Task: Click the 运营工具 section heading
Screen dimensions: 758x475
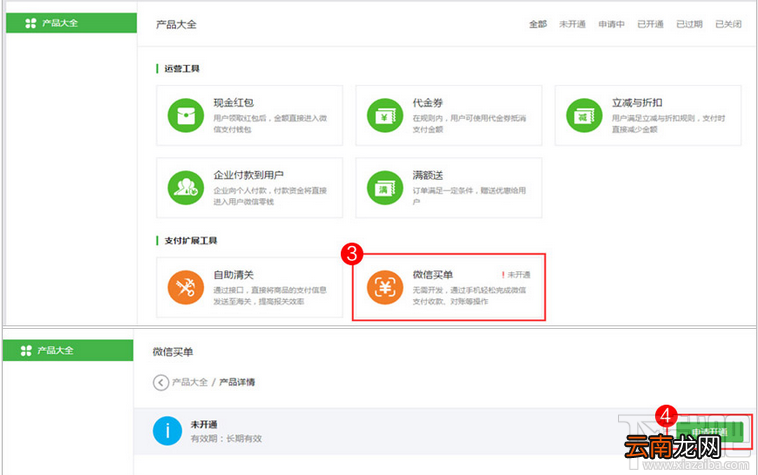Action: tap(182, 69)
